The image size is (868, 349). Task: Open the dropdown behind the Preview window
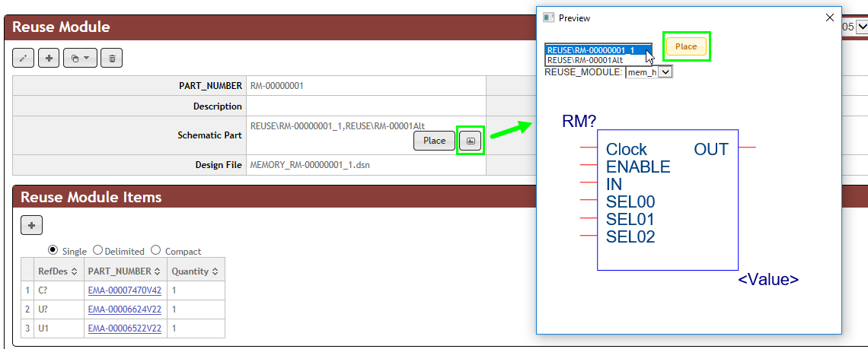861,27
